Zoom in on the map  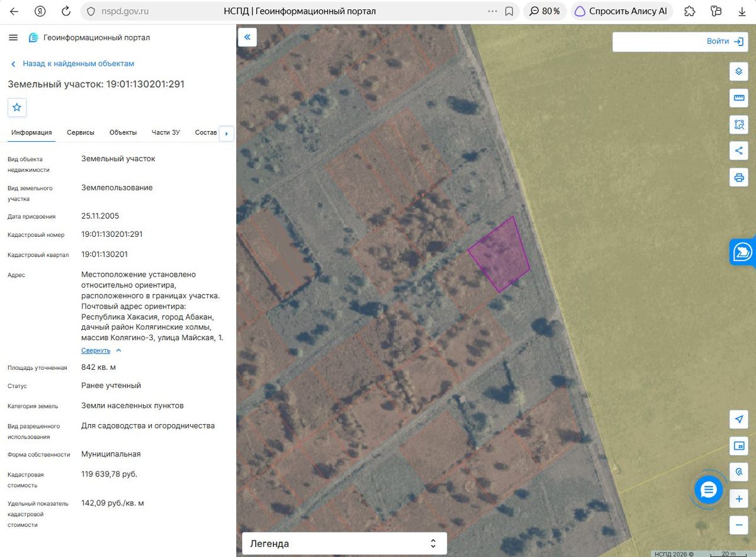click(739, 499)
